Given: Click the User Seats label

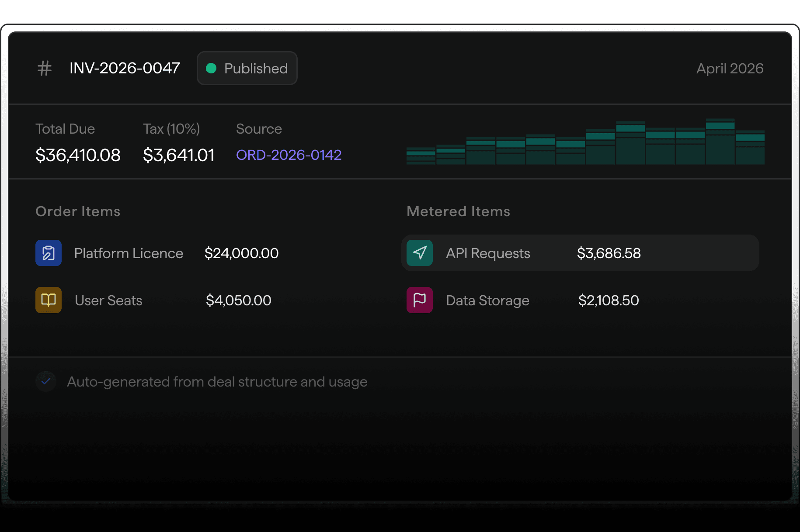Looking at the screenshot, I should [108, 301].
